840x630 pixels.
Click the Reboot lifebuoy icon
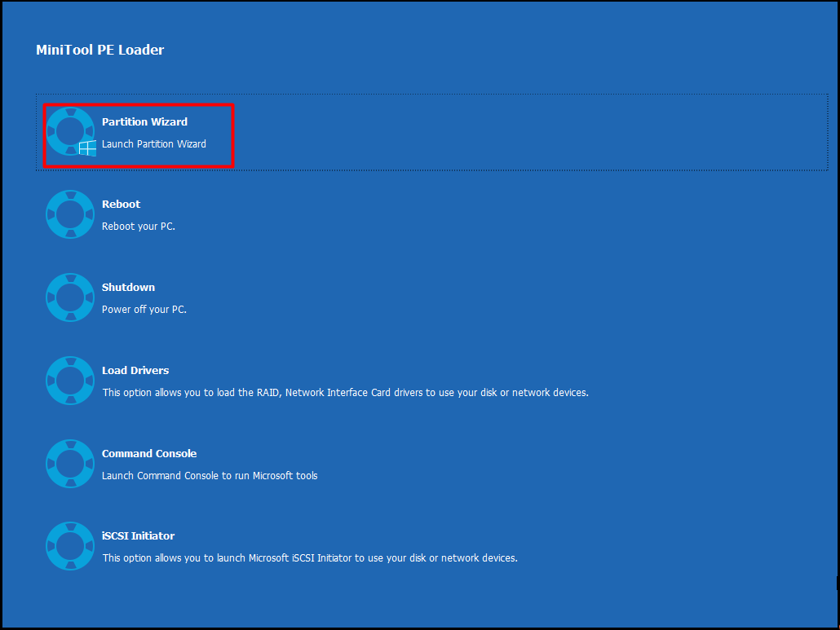click(70, 214)
